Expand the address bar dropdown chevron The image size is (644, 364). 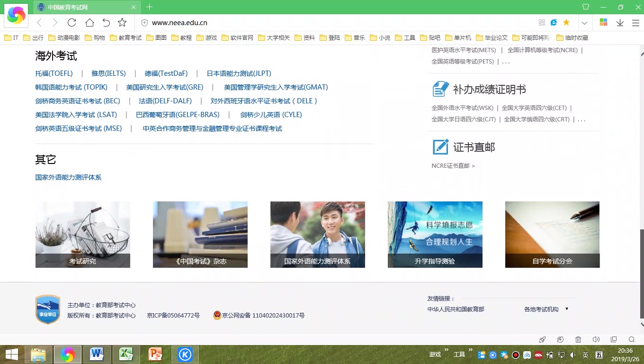[x=584, y=22]
